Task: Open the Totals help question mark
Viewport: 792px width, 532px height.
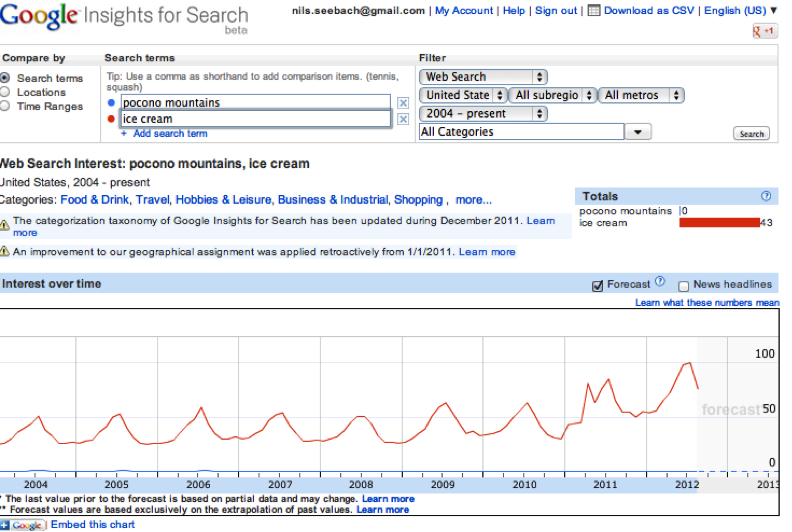Action: [766, 196]
